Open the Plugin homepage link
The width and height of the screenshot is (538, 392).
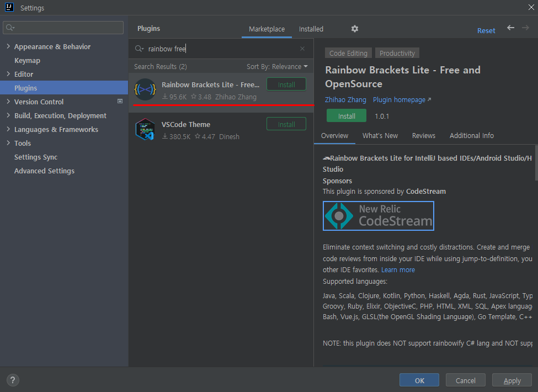tap(402, 100)
